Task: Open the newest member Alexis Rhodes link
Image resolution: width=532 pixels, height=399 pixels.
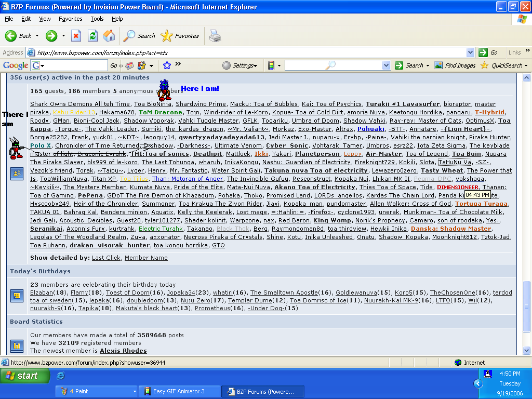Action: pos(123,351)
